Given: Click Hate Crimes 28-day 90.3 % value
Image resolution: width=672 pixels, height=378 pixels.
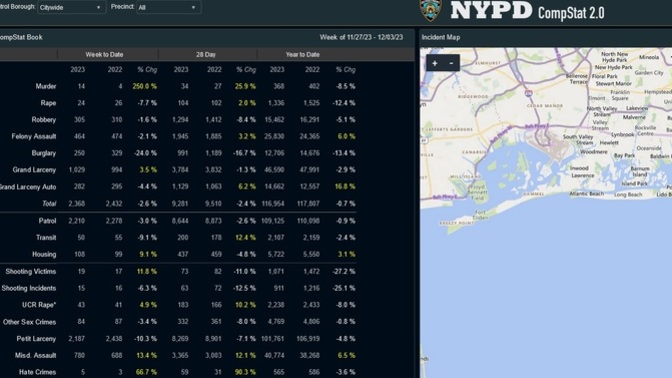Looking at the screenshot, I should pos(245,372).
